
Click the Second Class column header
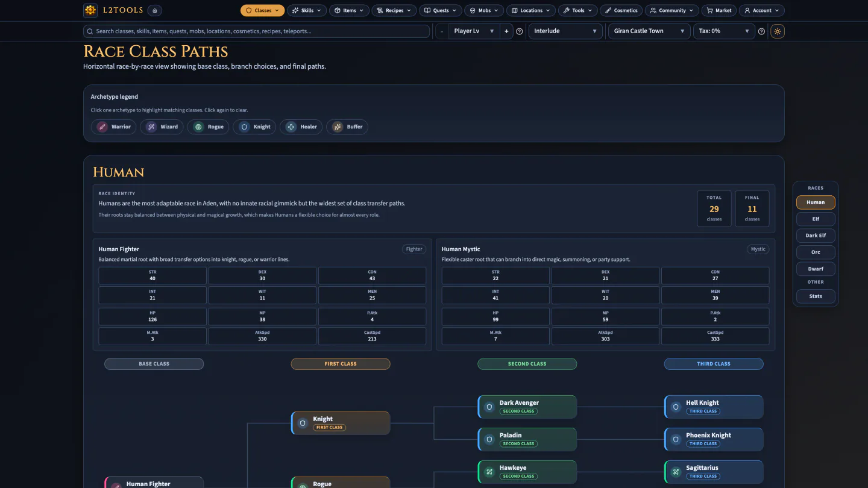coord(527,364)
